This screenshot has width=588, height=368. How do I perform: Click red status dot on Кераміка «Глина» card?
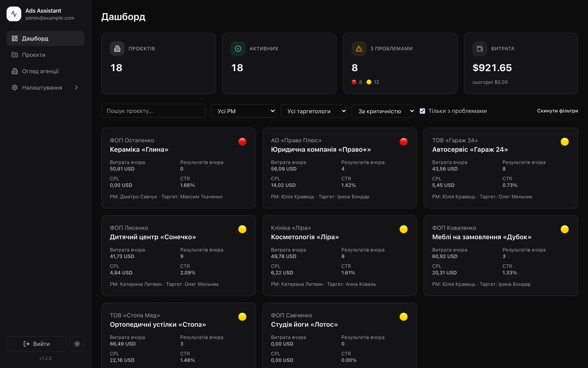pyautogui.click(x=242, y=142)
